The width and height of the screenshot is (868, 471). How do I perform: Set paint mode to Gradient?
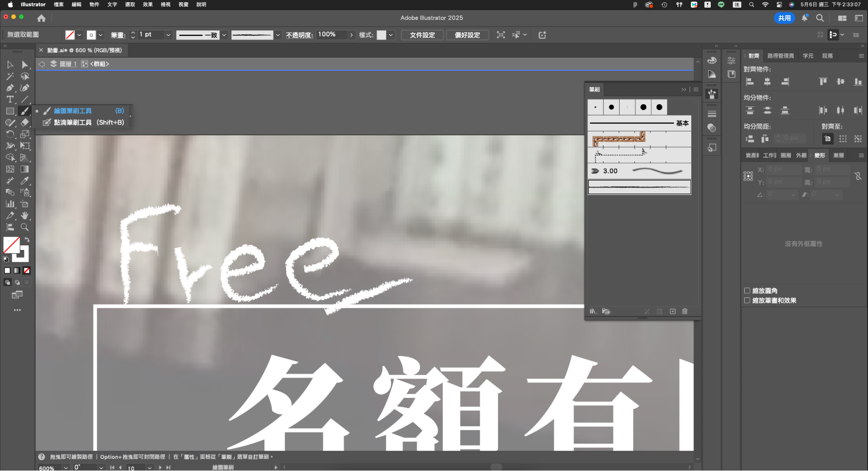(x=17, y=270)
